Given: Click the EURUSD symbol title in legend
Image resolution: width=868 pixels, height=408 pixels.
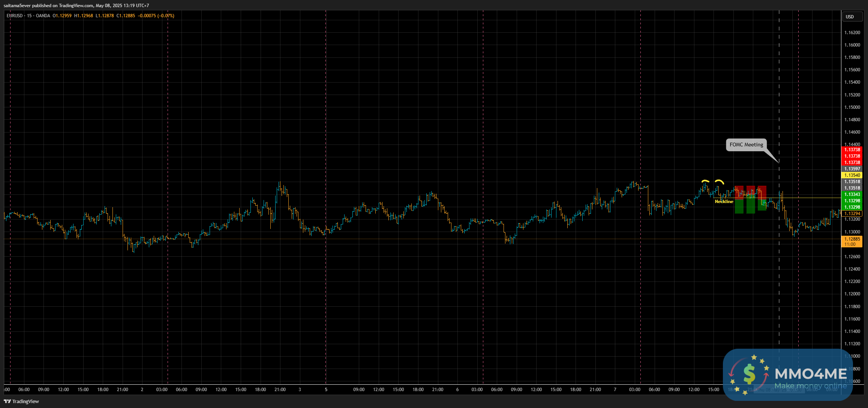Looking at the screenshot, I should 15,16.
